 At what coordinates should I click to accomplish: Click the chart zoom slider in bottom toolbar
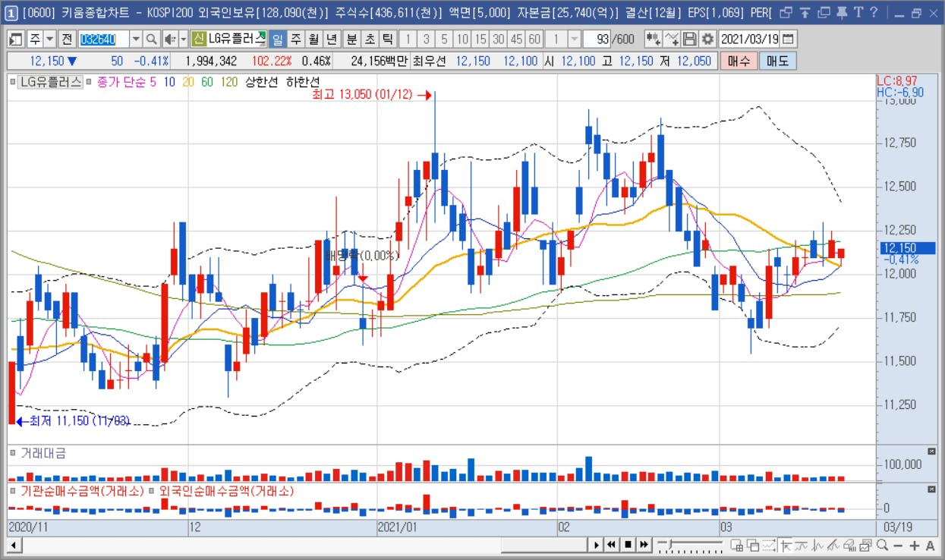[689, 545]
